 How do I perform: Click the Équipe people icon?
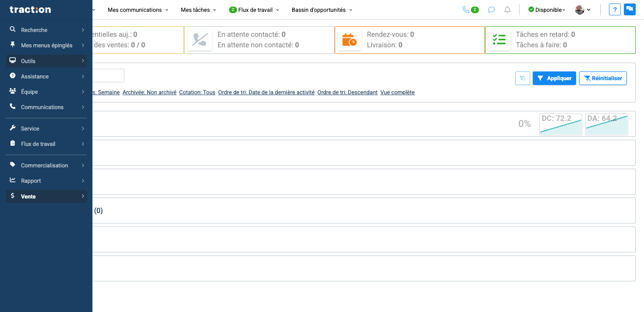pos(13,91)
